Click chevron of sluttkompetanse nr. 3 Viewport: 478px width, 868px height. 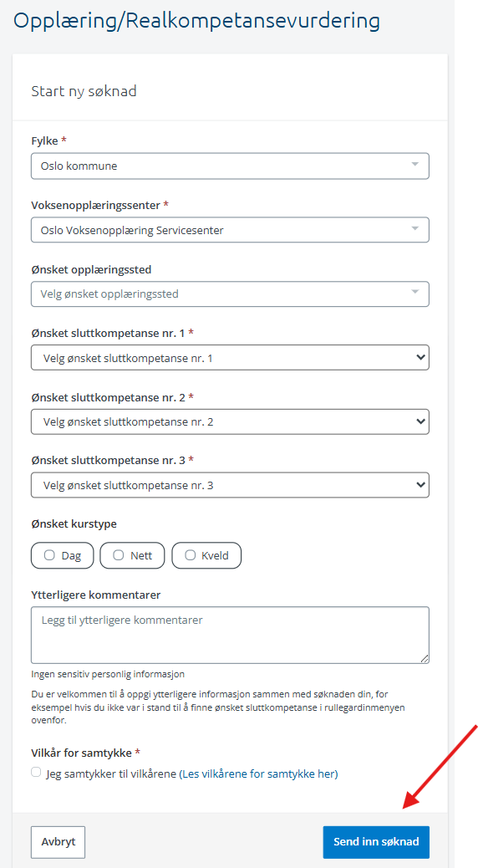tap(420, 485)
